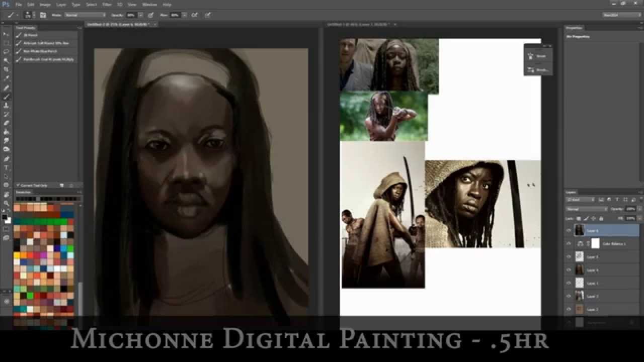Choose Airbrush Soft Round preset
The height and width of the screenshot is (362, 644).
tap(46, 43)
